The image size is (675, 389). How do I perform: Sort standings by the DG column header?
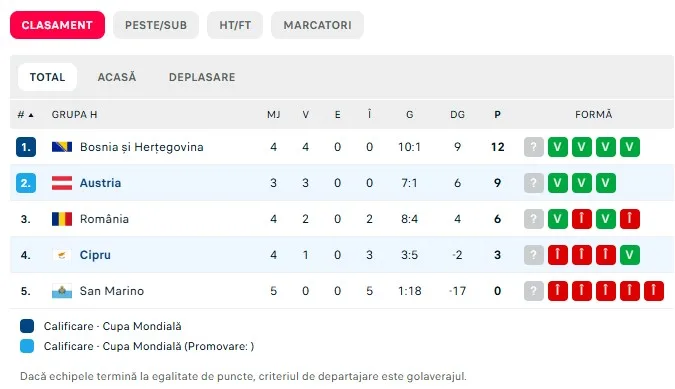click(457, 114)
